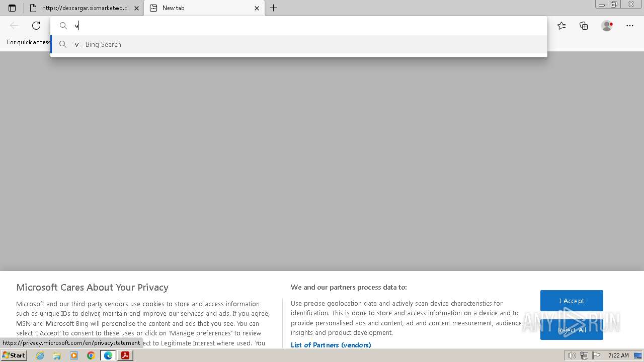Click the network tray icon
644x362 pixels.
[x=584, y=355]
